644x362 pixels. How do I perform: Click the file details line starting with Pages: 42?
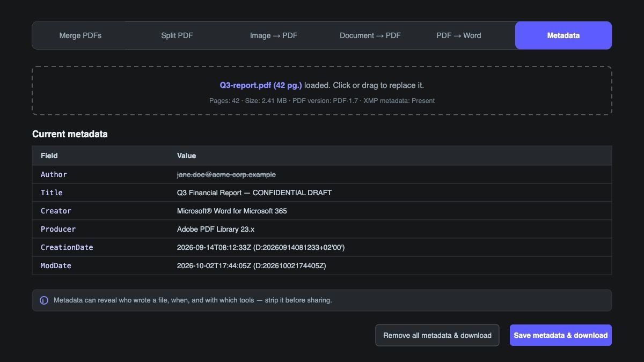[x=322, y=100]
